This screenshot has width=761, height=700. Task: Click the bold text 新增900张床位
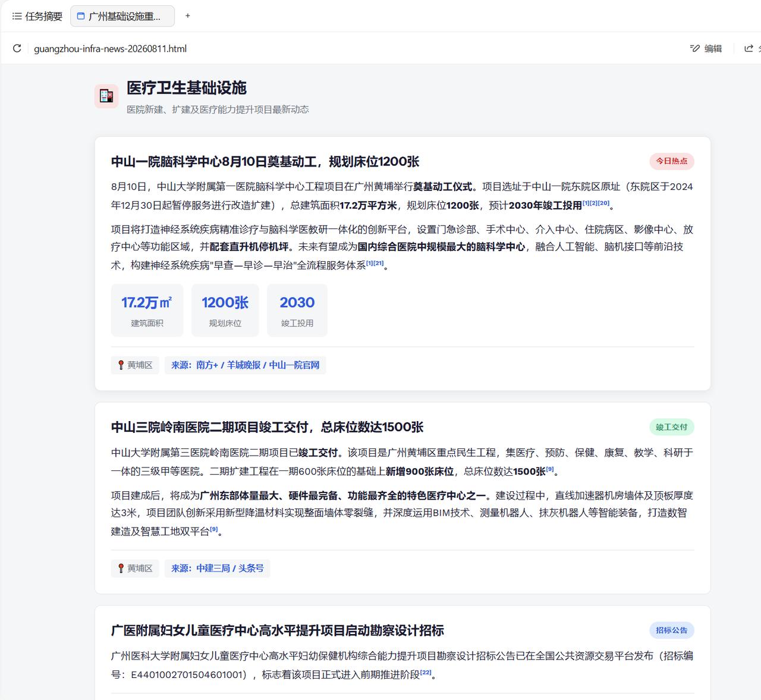[420, 472]
